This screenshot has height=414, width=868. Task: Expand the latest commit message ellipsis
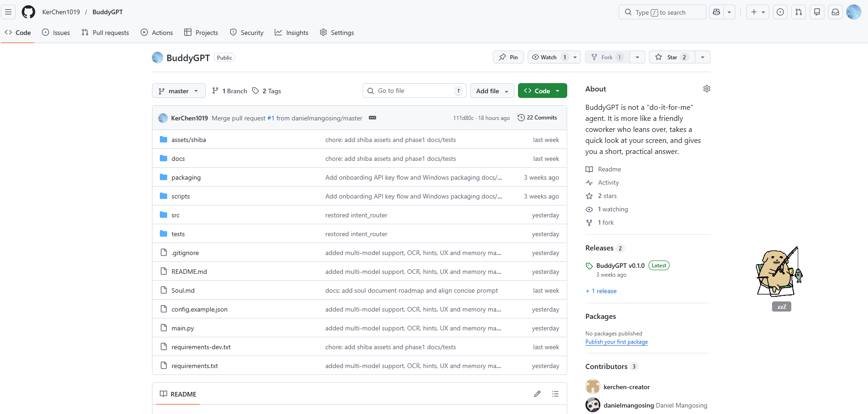point(372,118)
